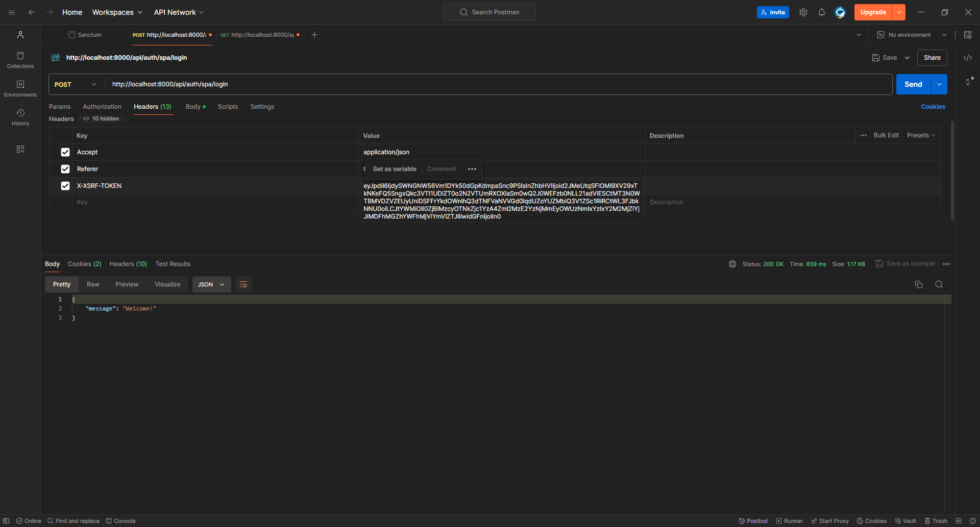Open the Test Results tab
This screenshot has height=527, width=980.
pyautogui.click(x=173, y=263)
